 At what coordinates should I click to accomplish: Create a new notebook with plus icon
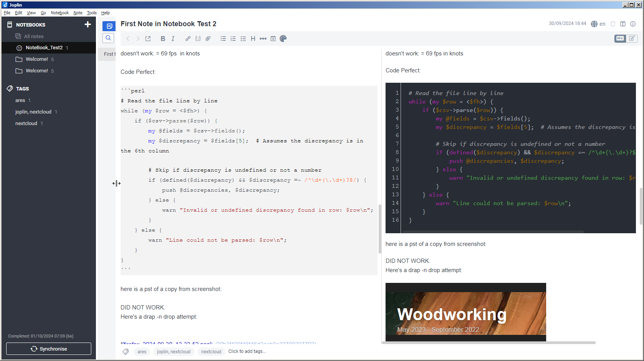tap(87, 24)
